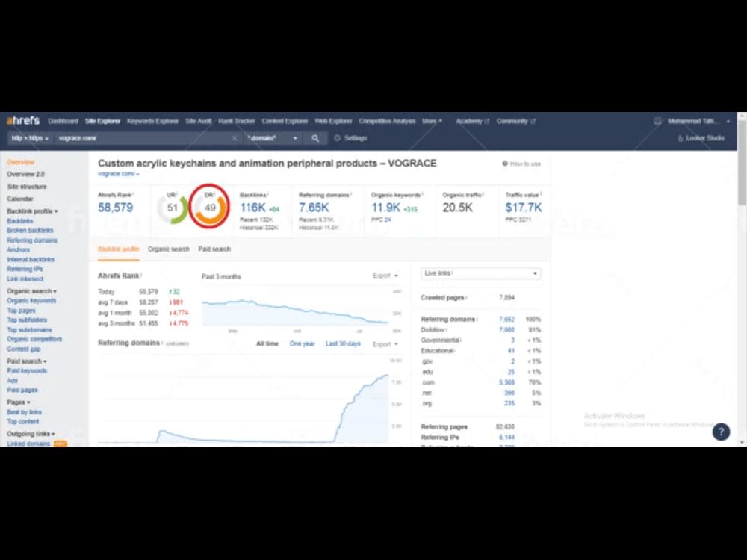Open the More menu in top navigation

[432, 121]
